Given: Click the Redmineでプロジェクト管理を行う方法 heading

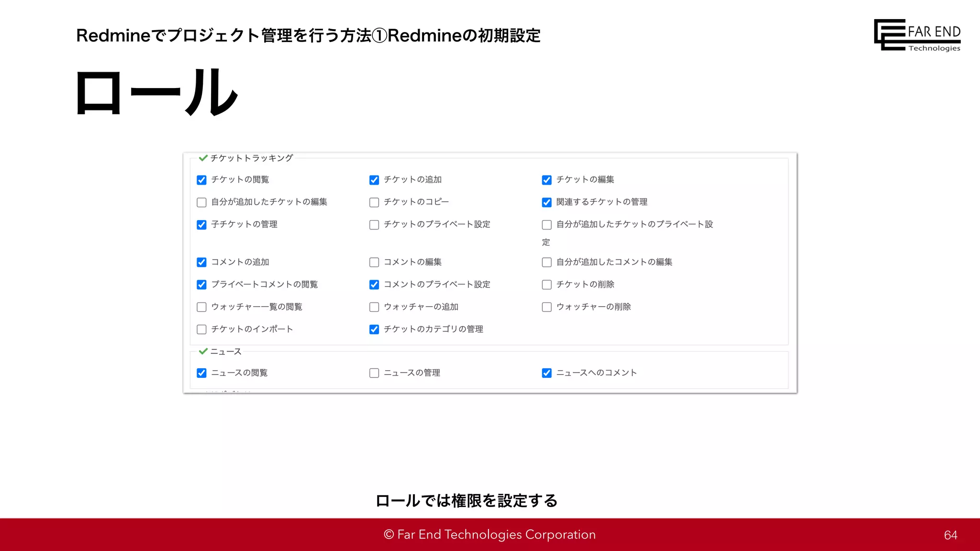Looking at the screenshot, I should (x=308, y=35).
